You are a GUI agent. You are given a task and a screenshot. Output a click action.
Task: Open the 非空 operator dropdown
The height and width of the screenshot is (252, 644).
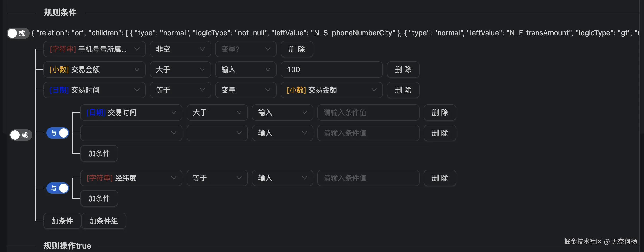(x=180, y=49)
